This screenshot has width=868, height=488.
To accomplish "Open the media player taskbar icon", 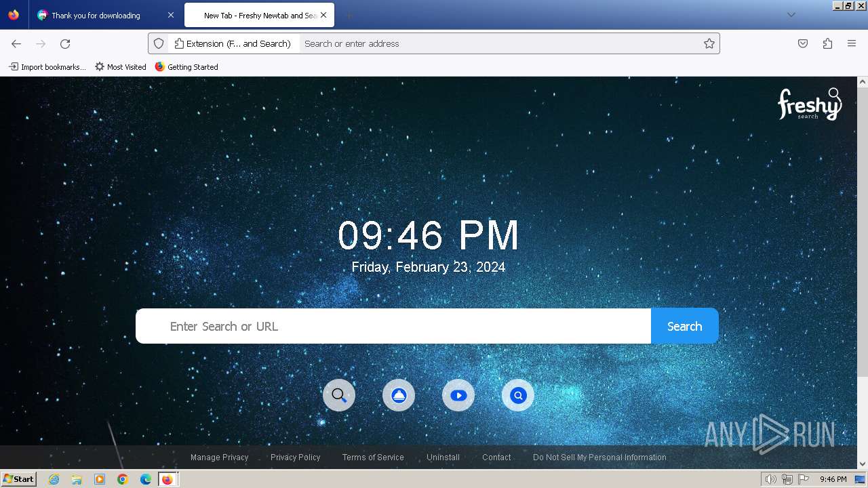I will (100, 479).
